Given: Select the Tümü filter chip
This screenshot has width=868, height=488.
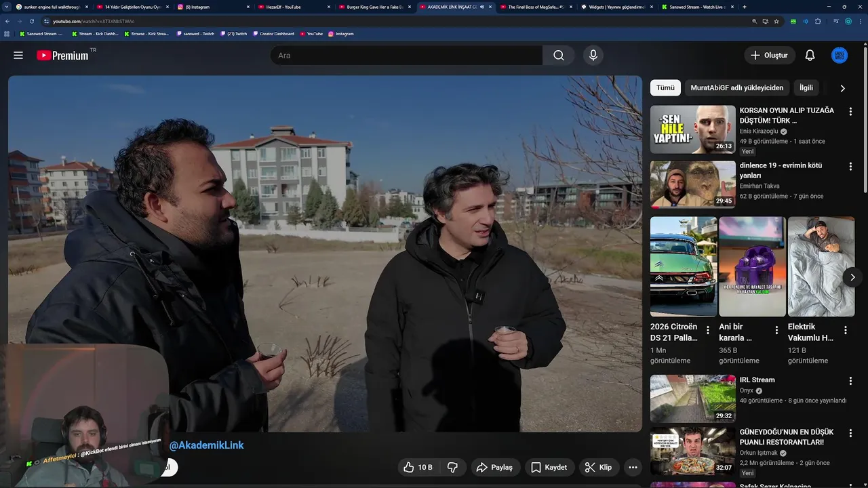Looking at the screenshot, I should click(x=665, y=87).
